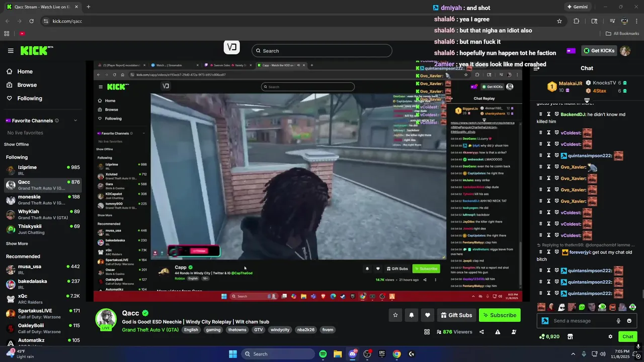Open Iziprime channel in the Following list
Image resolution: width=644 pixels, height=362 pixels.
42,170
